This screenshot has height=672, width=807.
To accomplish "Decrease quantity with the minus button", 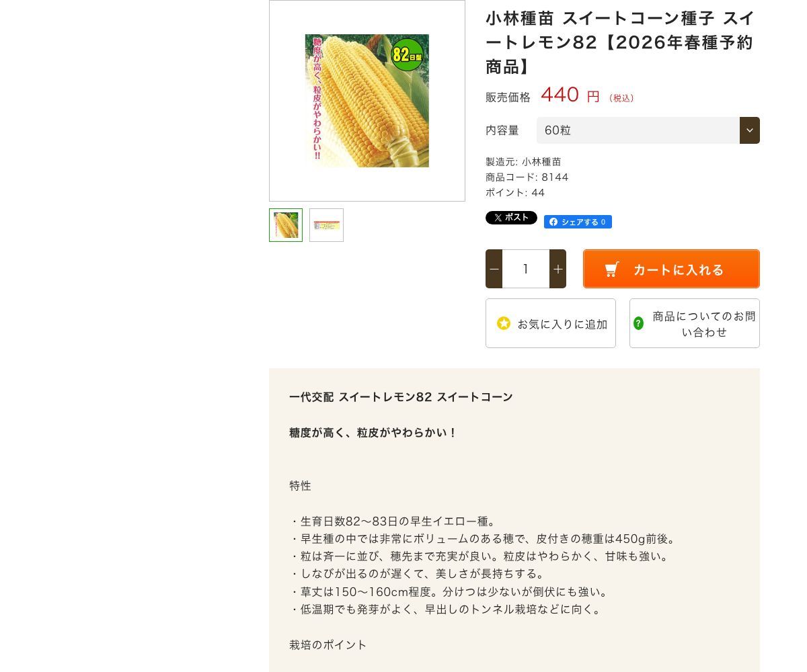I will [494, 269].
